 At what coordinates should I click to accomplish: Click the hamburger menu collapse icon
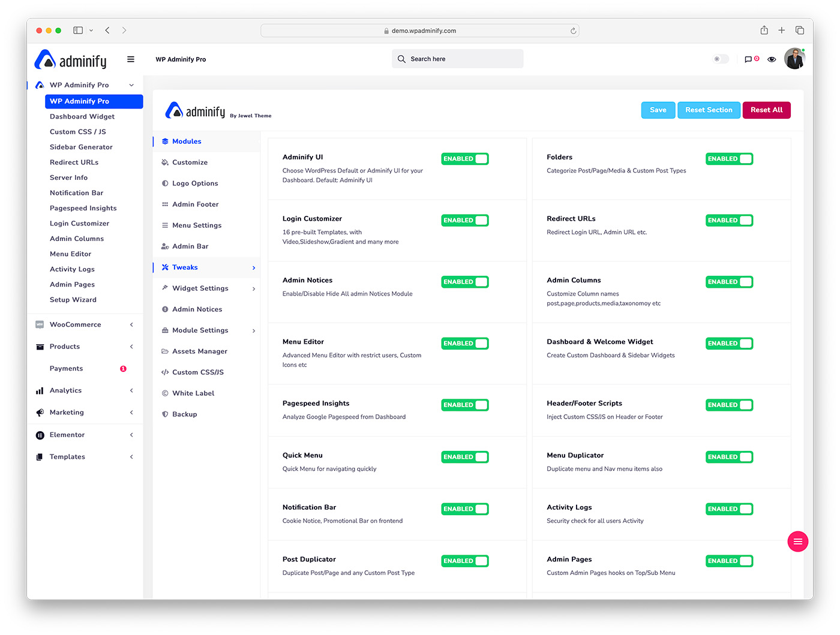coord(131,59)
